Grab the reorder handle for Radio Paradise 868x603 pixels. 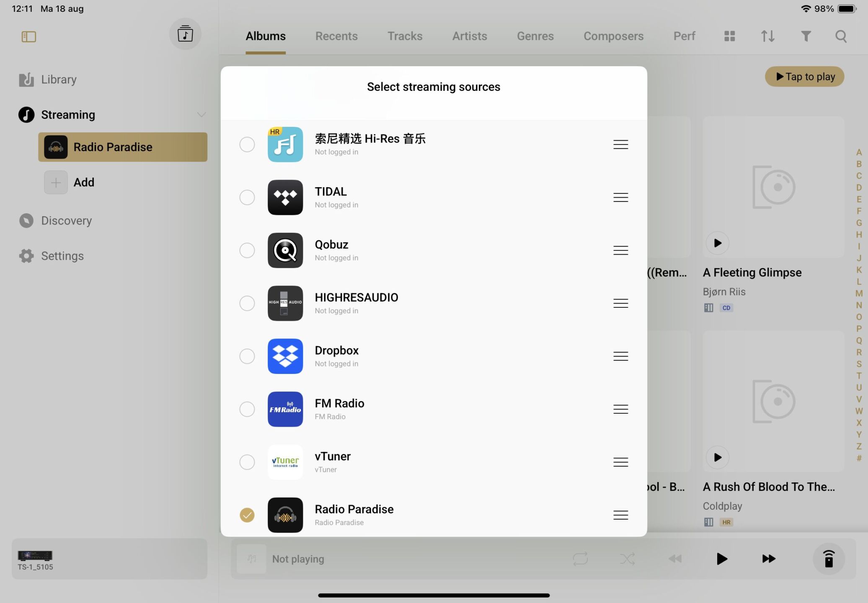[620, 515]
